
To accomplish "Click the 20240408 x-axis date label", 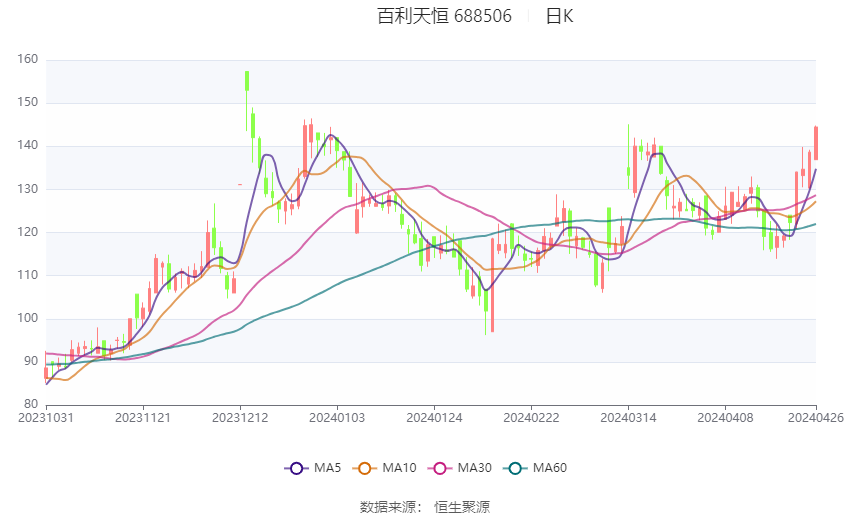I will [x=725, y=418].
